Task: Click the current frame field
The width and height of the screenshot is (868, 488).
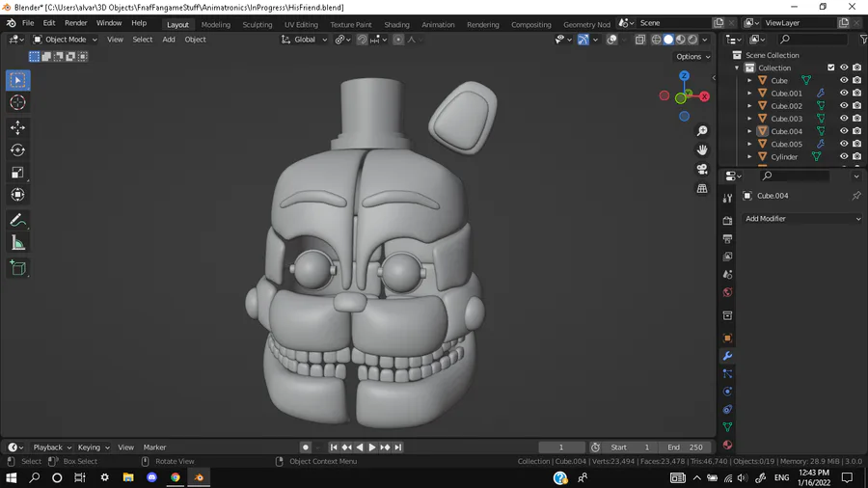Action: 561,447
